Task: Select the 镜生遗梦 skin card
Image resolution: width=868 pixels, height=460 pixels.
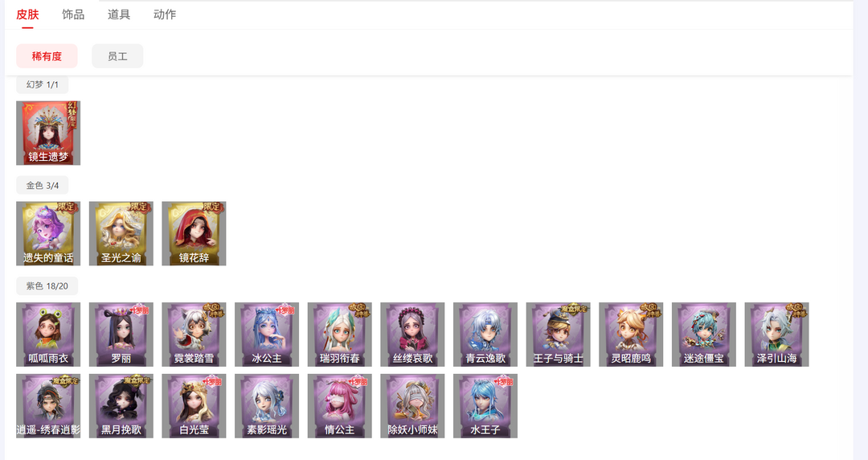Action: click(x=48, y=133)
